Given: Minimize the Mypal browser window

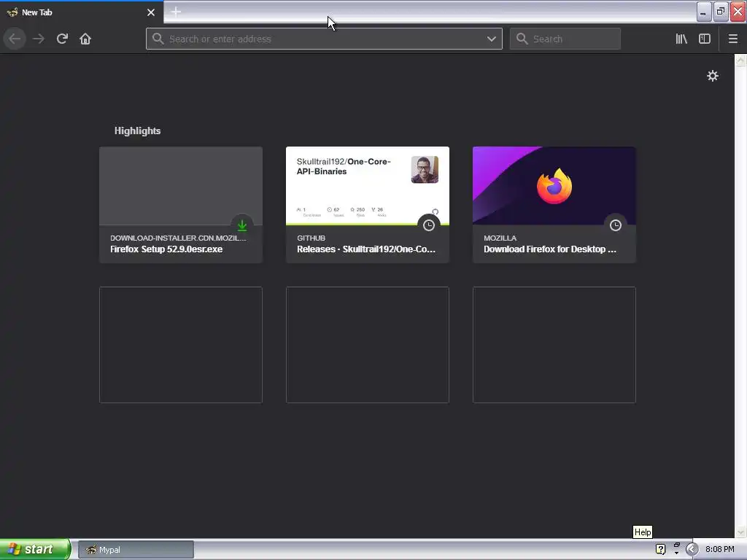Looking at the screenshot, I should pos(704,12).
